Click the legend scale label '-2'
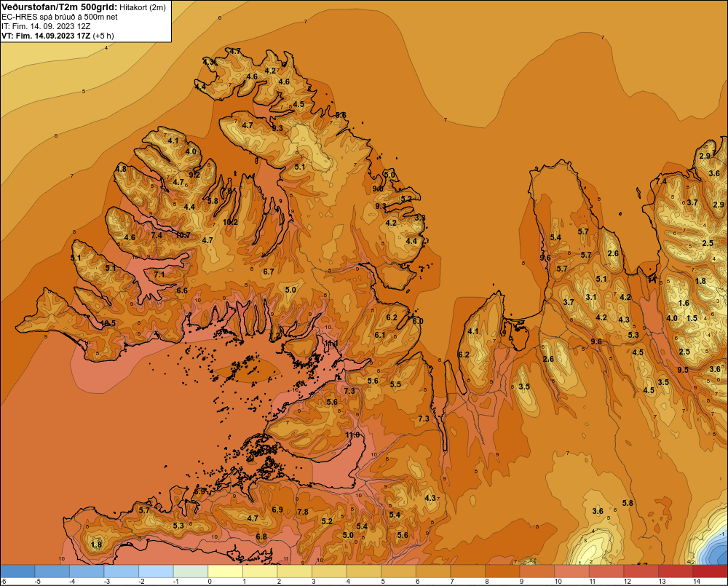Image resolution: width=728 pixels, height=586 pixels. (141, 582)
